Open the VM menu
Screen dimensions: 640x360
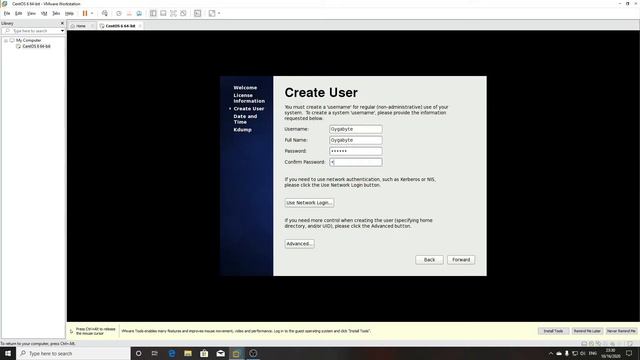(44, 13)
